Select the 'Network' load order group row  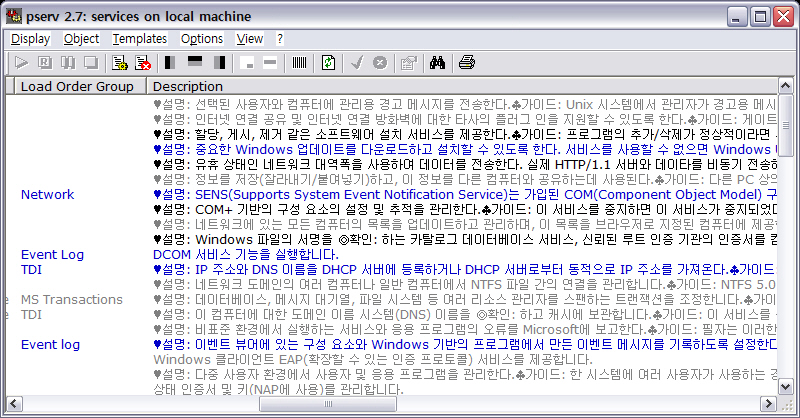point(47,194)
